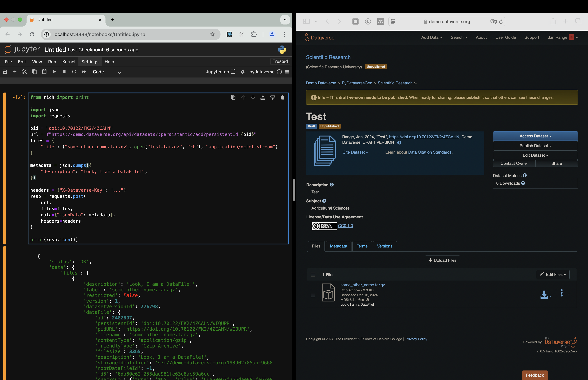Open the three-dot file options menu
Viewport: 588px width, 380px height.
562,293
